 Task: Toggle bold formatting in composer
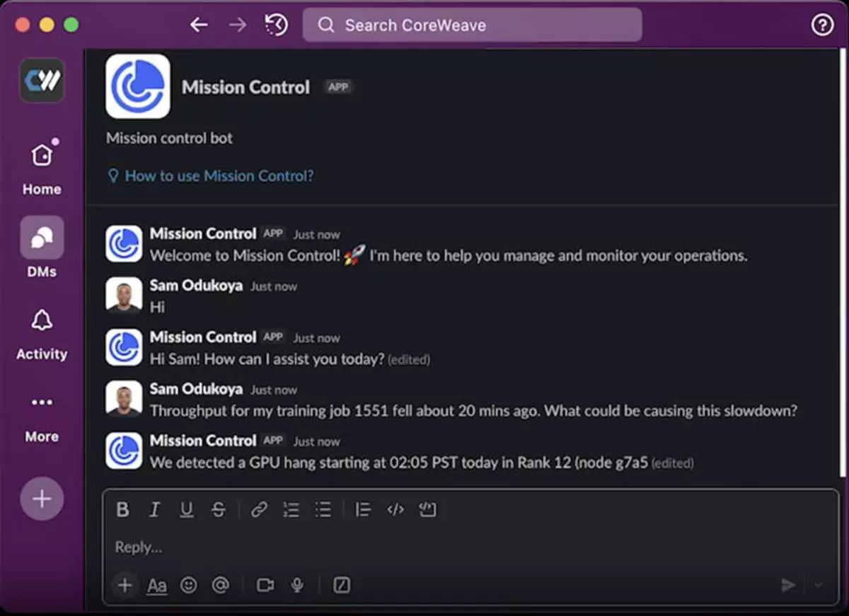(123, 509)
